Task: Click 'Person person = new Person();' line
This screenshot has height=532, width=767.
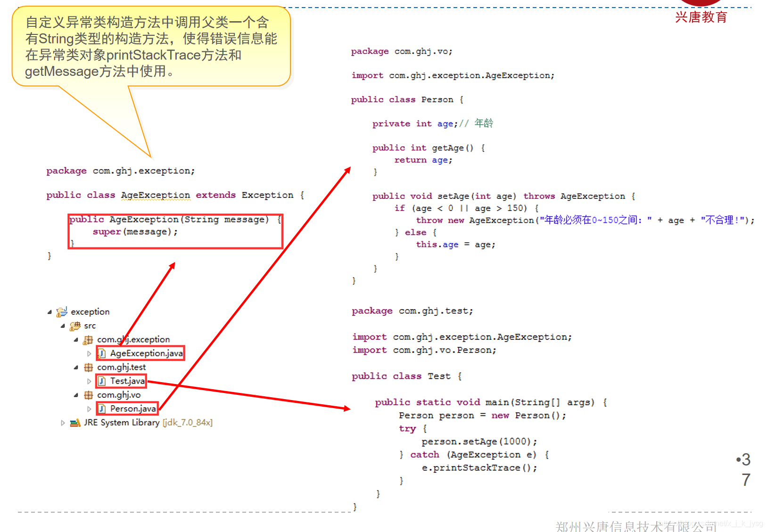Action: point(482,416)
